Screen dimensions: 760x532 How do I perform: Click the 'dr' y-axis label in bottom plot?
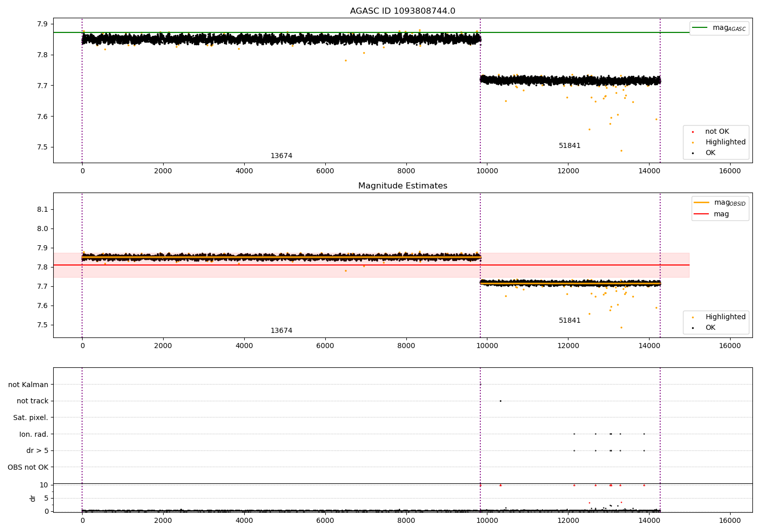[33, 498]
